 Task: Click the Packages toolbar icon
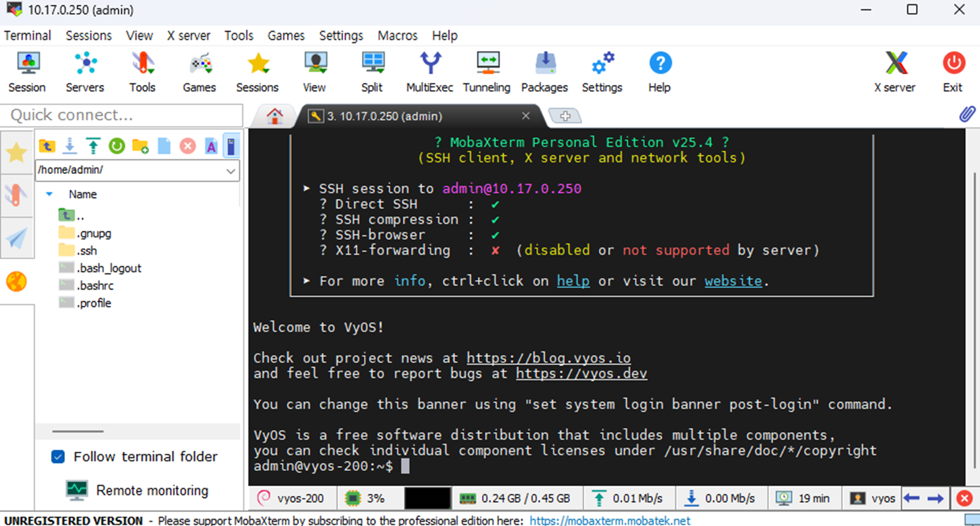[545, 72]
